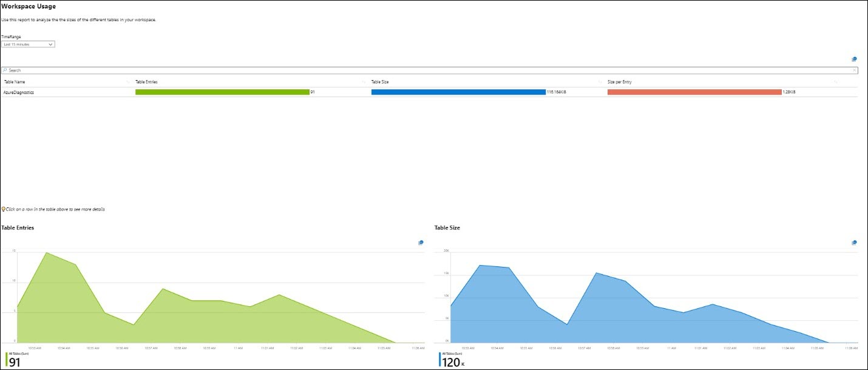Clear the search box using the X icon
The width and height of the screenshot is (868, 370).
(855, 70)
